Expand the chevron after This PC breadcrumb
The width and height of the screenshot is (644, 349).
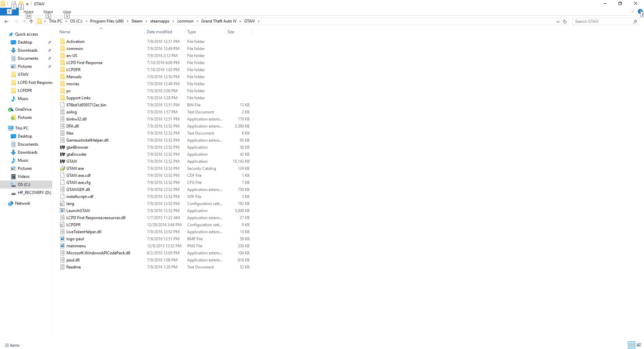point(66,21)
